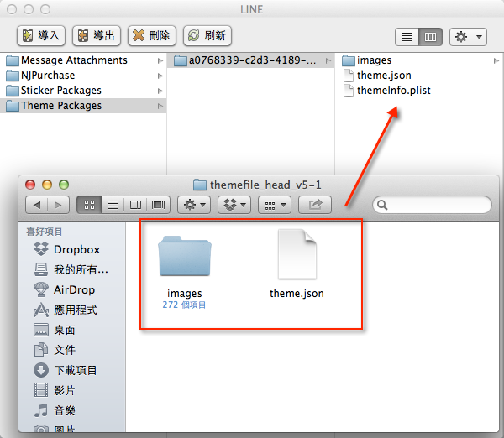Select the Message Attachments folder
This screenshot has width=504, height=438.
coord(83,60)
